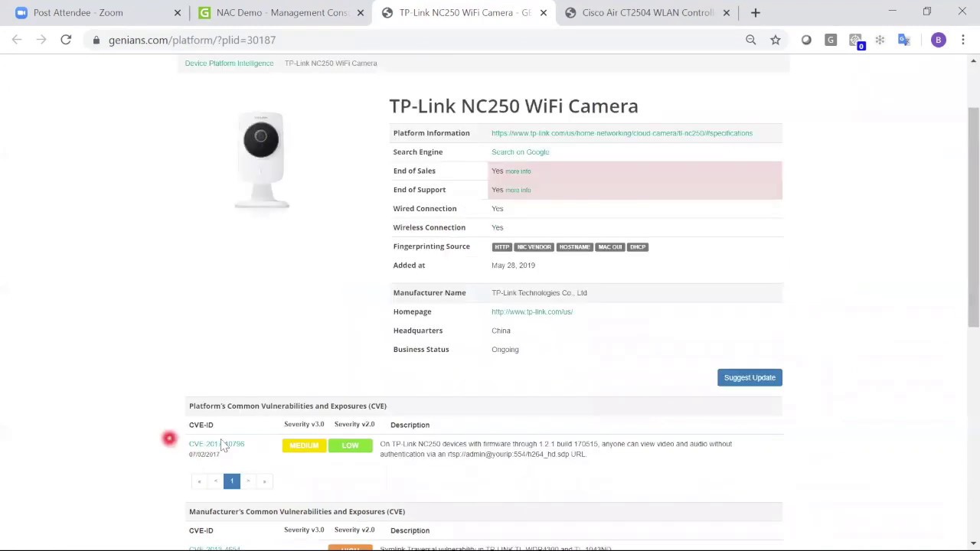980x551 pixels.
Task: View site security lock information
Action: 96,40
